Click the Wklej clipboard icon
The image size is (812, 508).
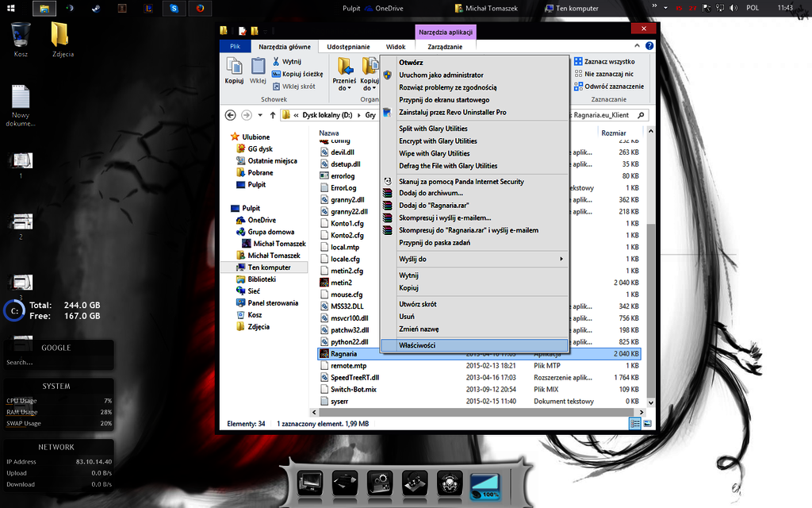258,71
